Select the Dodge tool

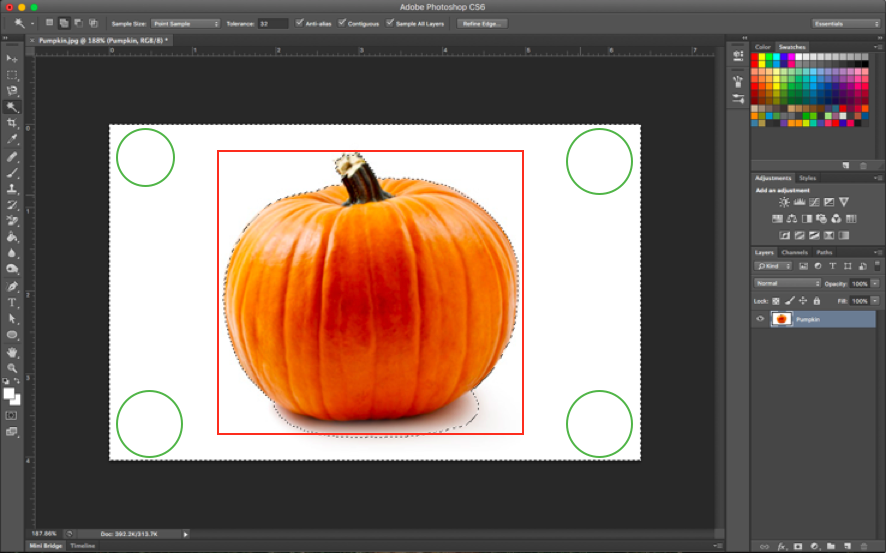click(x=12, y=269)
